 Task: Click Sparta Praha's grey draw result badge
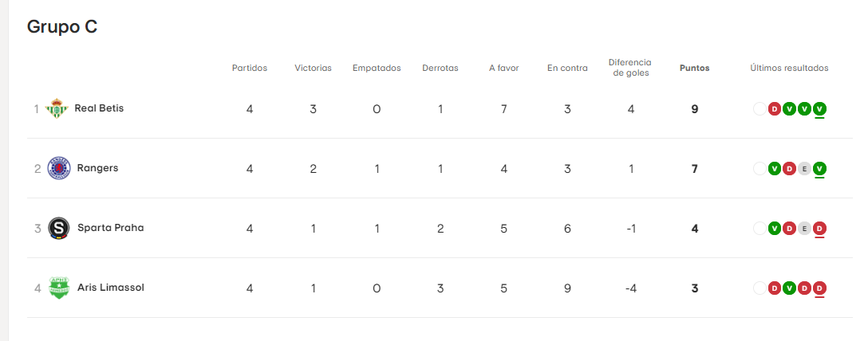point(805,228)
